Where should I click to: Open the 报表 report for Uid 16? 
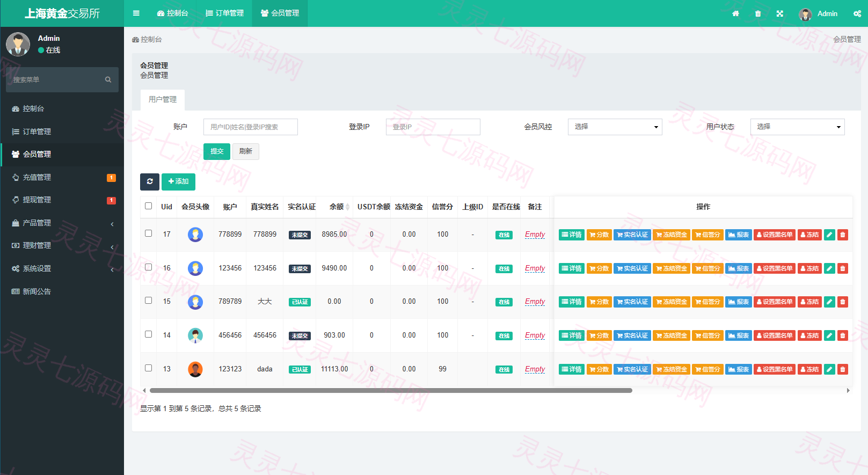point(739,268)
